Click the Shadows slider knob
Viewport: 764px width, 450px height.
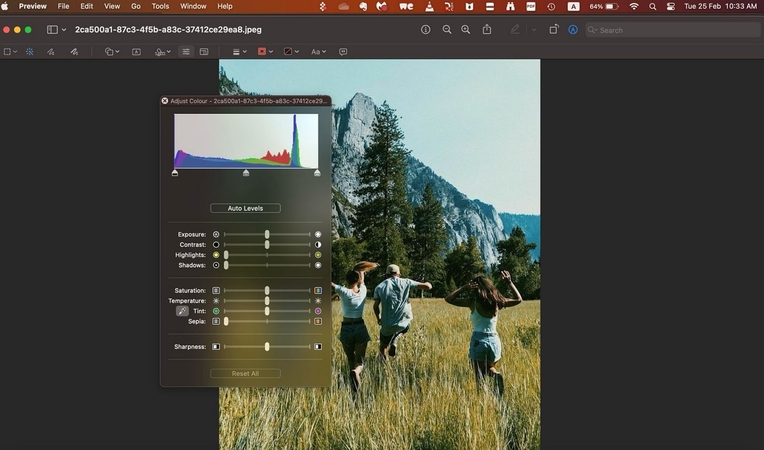coord(226,265)
